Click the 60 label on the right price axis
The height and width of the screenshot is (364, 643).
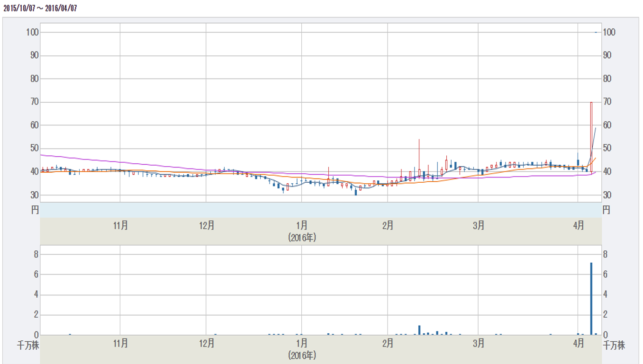pos(607,125)
